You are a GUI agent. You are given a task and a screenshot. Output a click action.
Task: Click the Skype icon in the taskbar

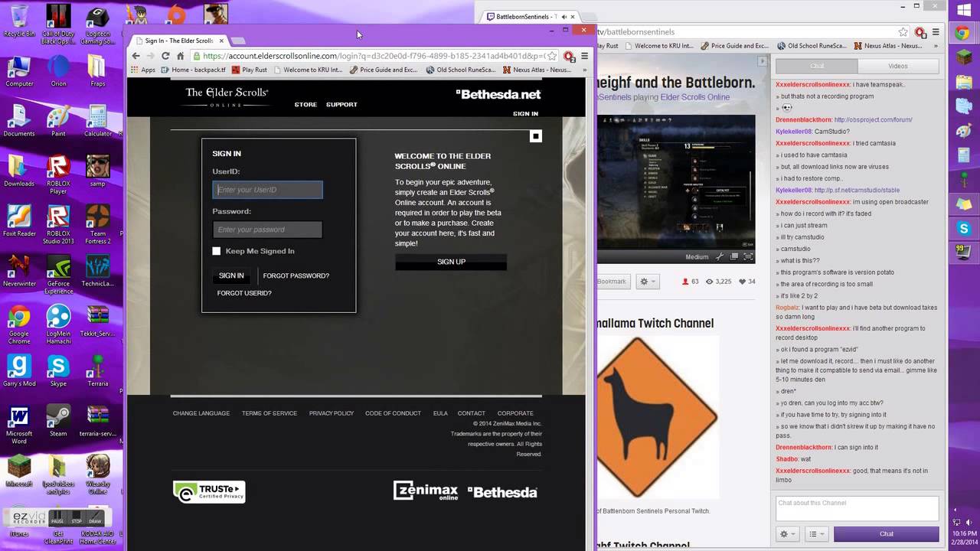coord(963,228)
